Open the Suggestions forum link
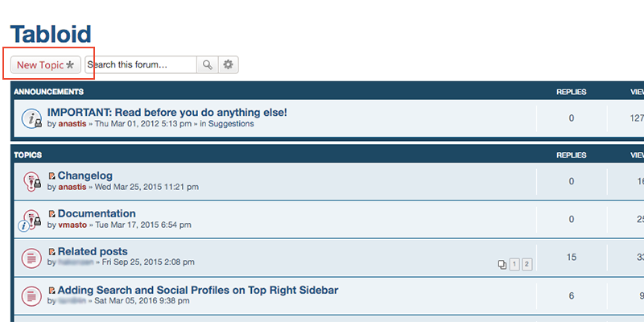 [231, 124]
